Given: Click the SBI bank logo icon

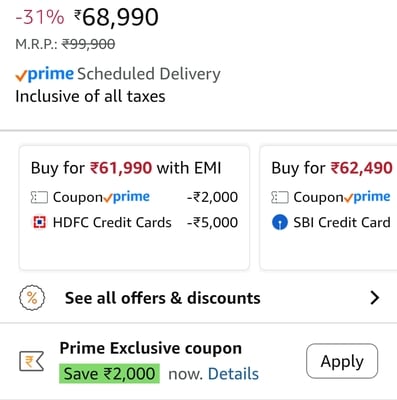Looking at the screenshot, I should click(280, 223).
